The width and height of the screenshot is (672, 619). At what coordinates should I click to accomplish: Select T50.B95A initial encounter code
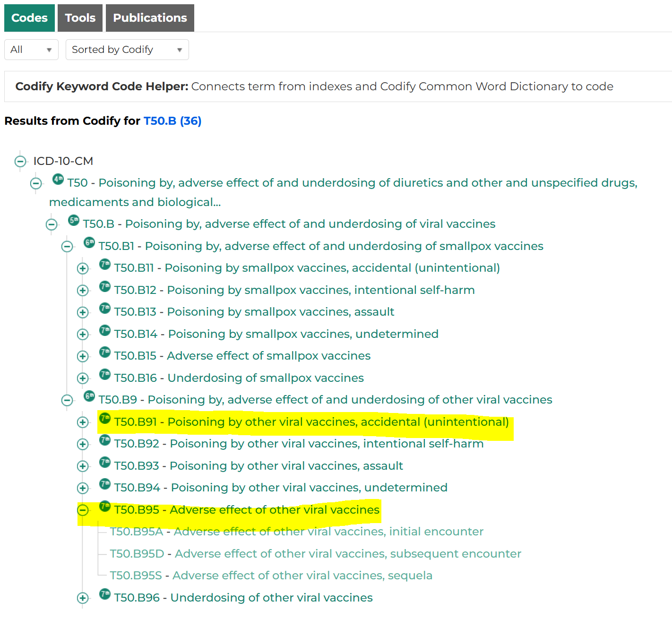tap(297, 532)
